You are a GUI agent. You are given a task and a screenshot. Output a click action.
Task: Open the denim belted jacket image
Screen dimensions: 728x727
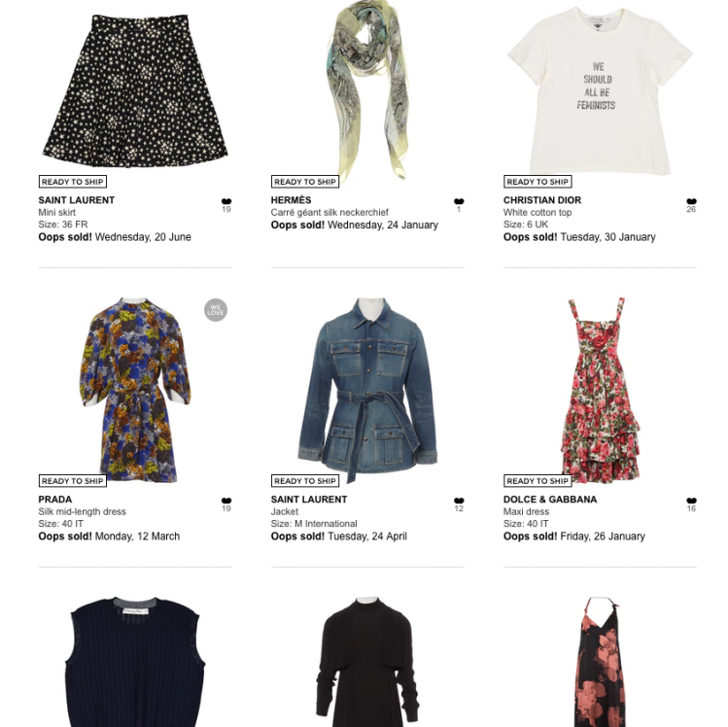(x=367, y=390)
